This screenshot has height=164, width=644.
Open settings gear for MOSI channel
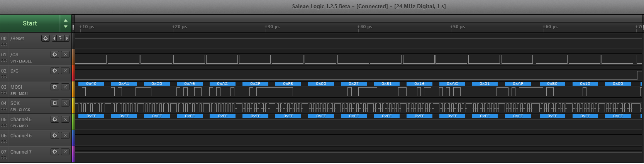pos(55,87)
